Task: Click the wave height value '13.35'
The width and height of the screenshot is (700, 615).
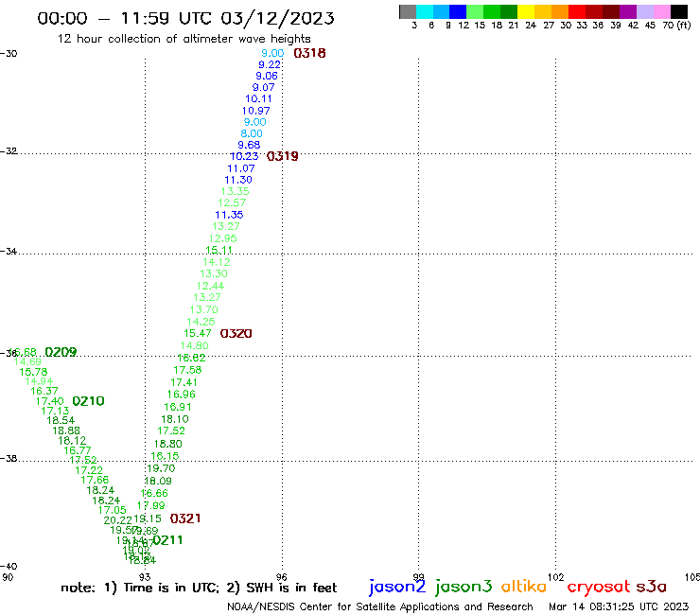Action: [236, 191]
